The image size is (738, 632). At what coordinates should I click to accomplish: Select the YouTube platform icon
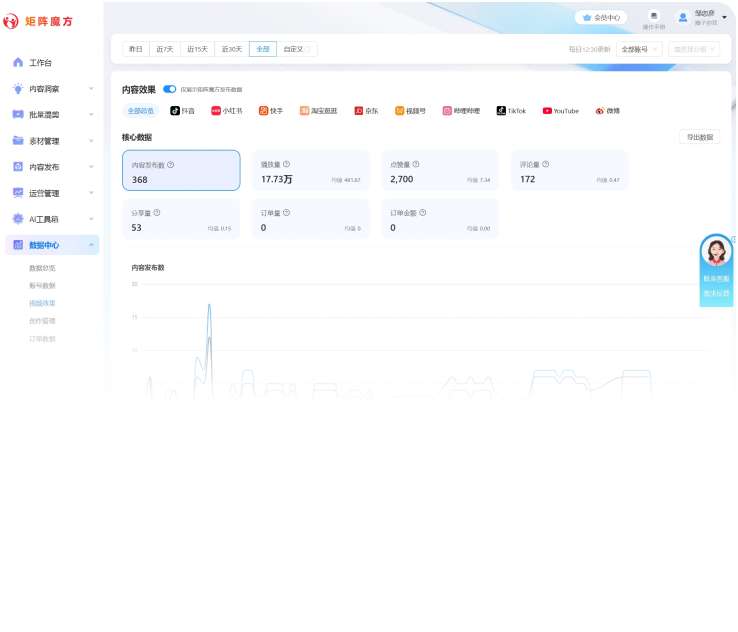(547, 111)
